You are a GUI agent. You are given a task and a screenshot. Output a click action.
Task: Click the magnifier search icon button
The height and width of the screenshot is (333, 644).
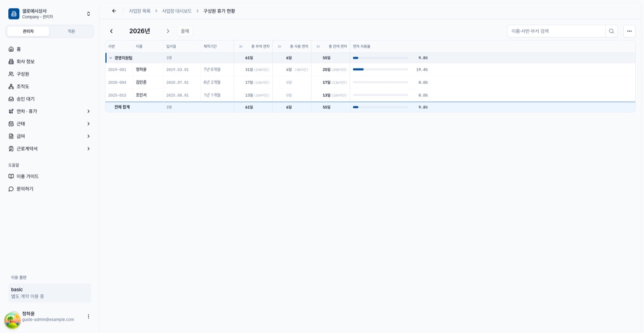pyautogui.click(x=611, y=31)
